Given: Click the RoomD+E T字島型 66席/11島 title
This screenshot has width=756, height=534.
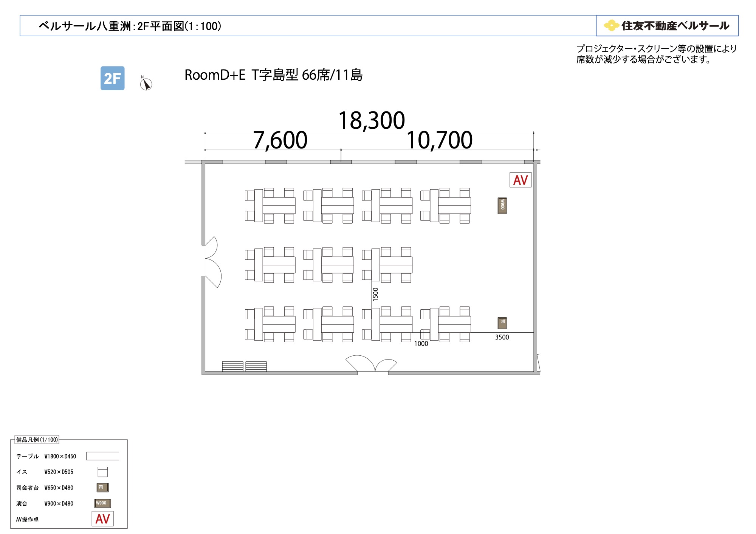Looking at the screenshot, I should point(273,75).
